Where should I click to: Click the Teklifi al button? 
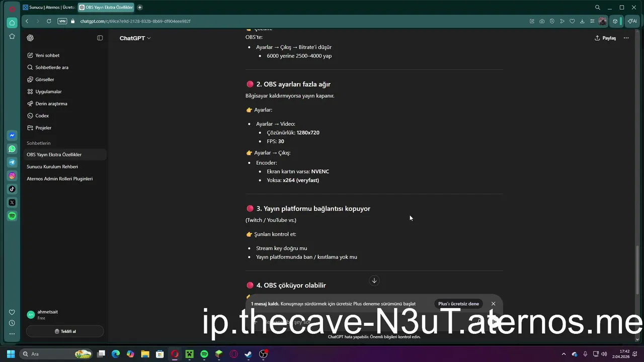[65, 331]
